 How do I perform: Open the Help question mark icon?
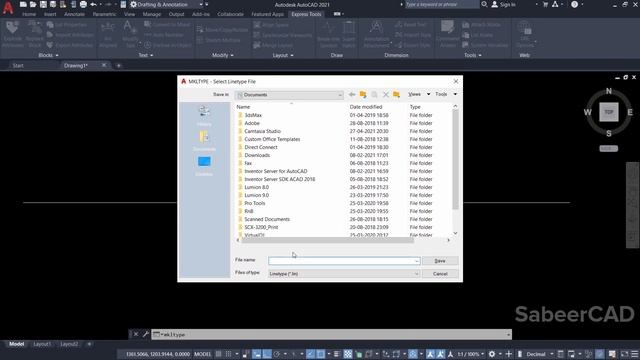(575, 4)
